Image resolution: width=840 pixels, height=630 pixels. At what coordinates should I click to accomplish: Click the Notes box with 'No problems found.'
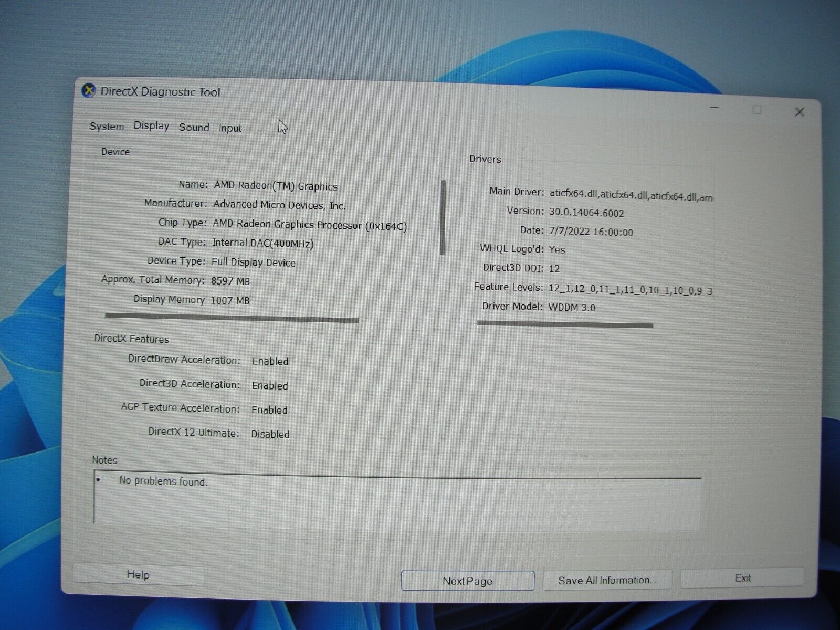397,499
